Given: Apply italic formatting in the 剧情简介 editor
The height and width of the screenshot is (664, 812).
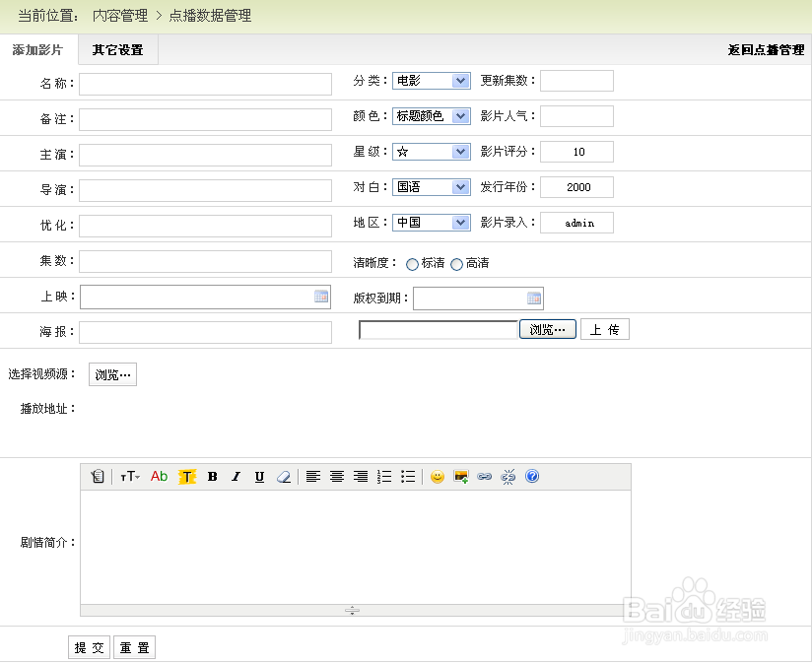Looking at the screenshot, I should click(x=236, y=476).
